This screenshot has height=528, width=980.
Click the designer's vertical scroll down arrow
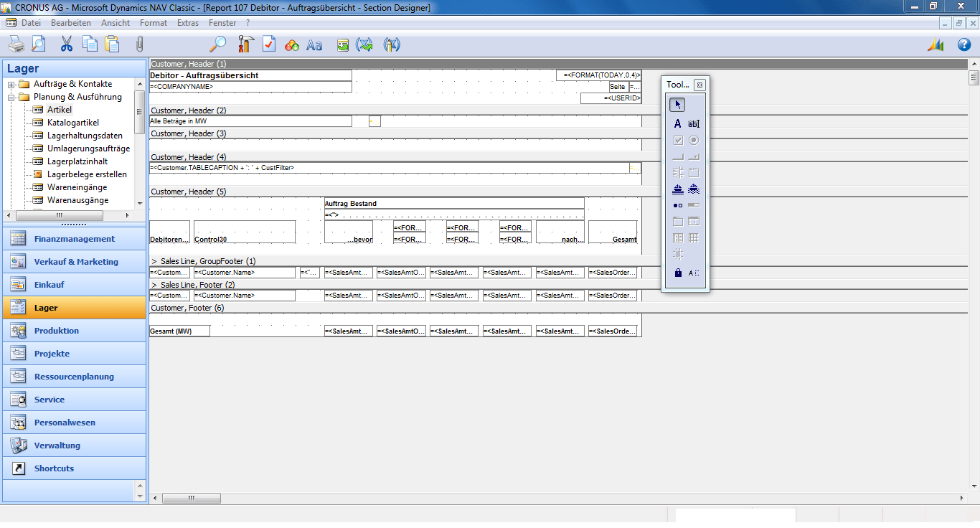click(974, 486)
